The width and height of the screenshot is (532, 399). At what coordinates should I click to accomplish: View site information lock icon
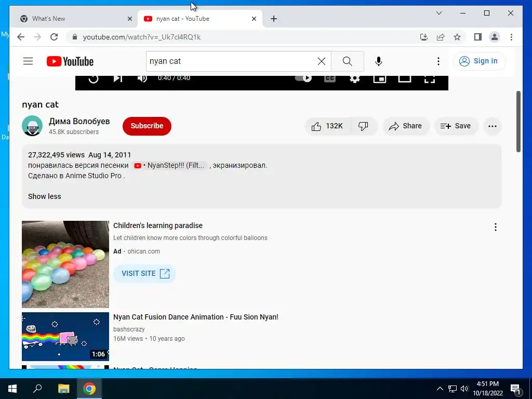pyautogui.click(x=75, y=37)
